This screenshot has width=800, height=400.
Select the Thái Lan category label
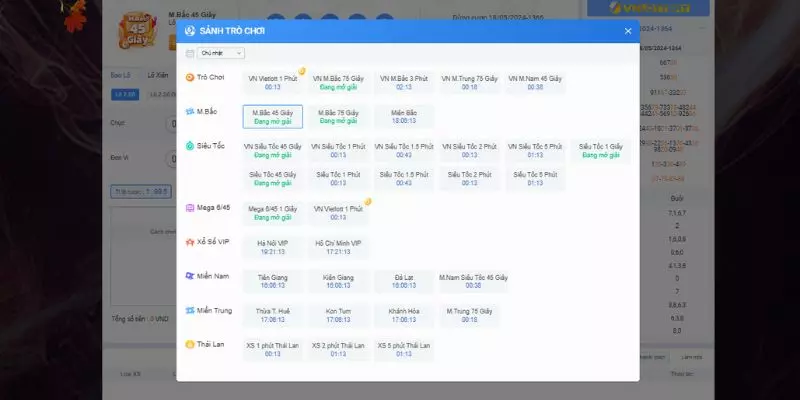click(x=210, y=344)
